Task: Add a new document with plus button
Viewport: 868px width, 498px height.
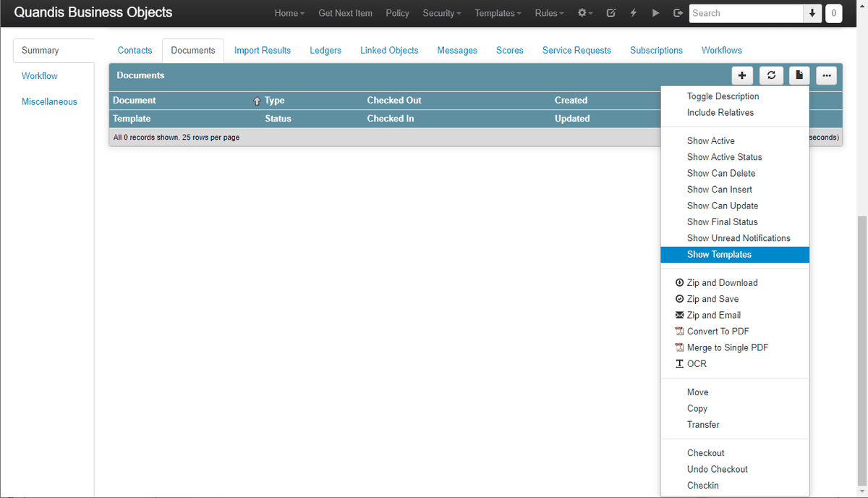Action: pos(742,75)
